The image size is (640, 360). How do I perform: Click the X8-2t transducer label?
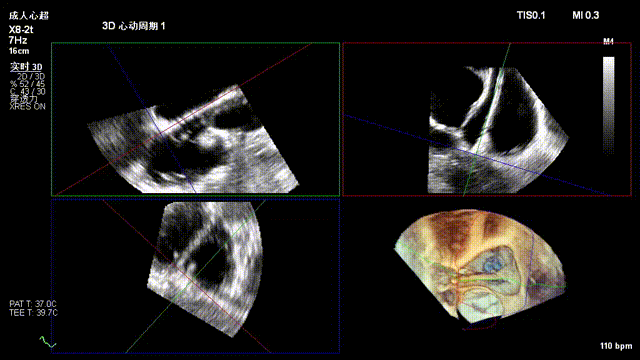[x=21, y=30]
